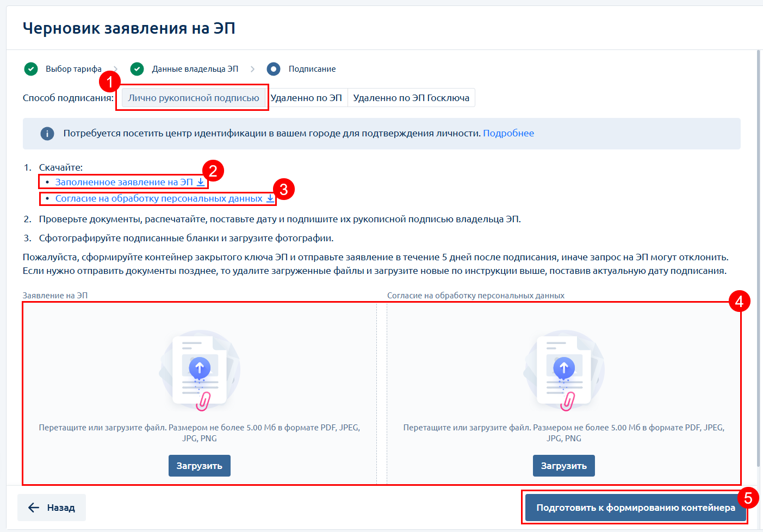Click Подготовить к формированию контейнера button

pos(636,508)
